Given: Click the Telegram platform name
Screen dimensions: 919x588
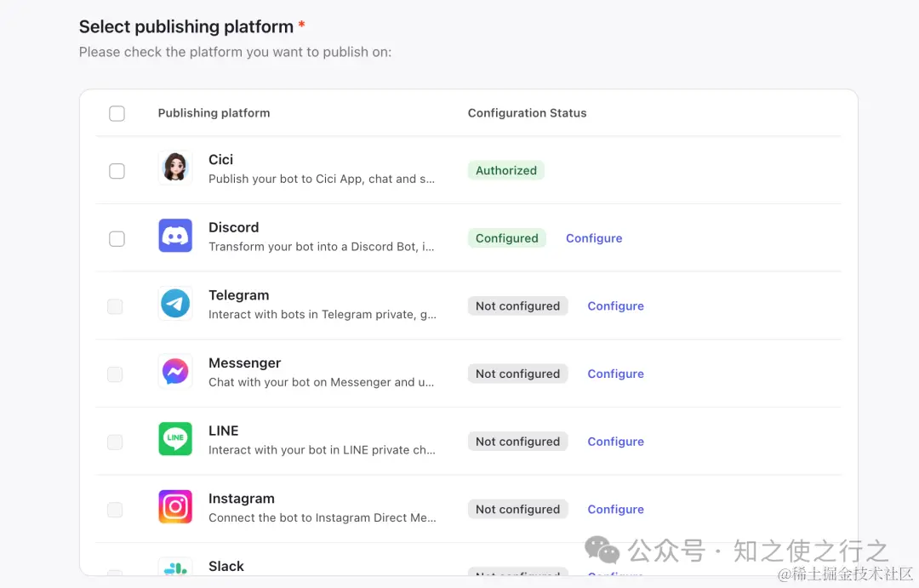Looking at the screenshot, I should pyautogui.click(x=238, y=295).
